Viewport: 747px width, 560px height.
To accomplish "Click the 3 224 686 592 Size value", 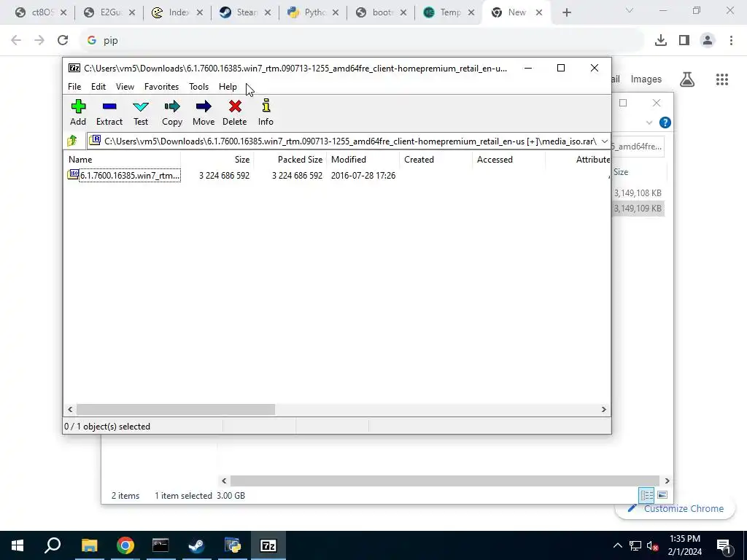I will pyautogui.click(x=224, y=175).
